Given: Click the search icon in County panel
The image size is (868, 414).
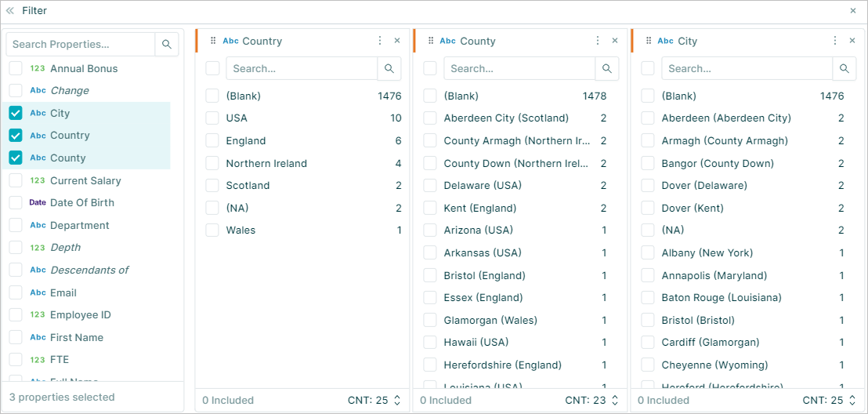Looking at the screenshot, I should (606, 69).
